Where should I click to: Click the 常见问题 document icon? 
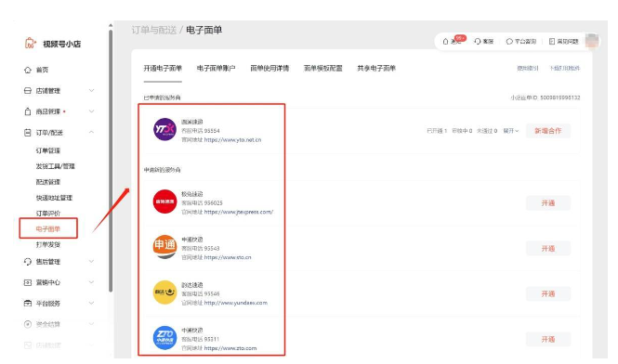coord(552,42)
